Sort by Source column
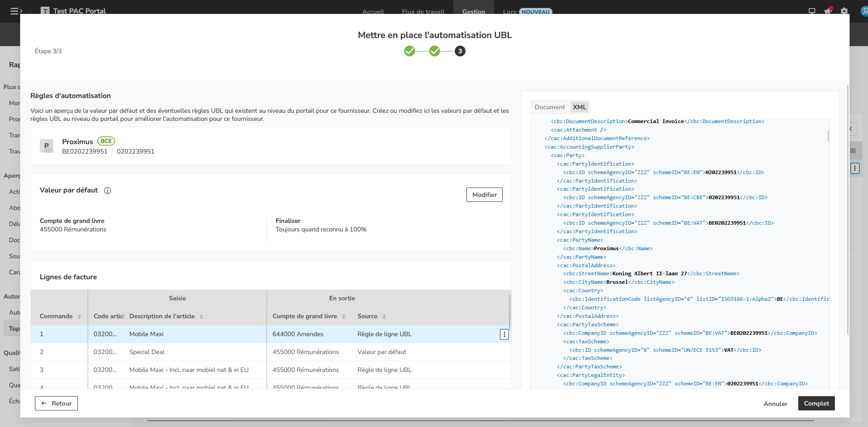868x427 pixels. click(x=384, y=316)
